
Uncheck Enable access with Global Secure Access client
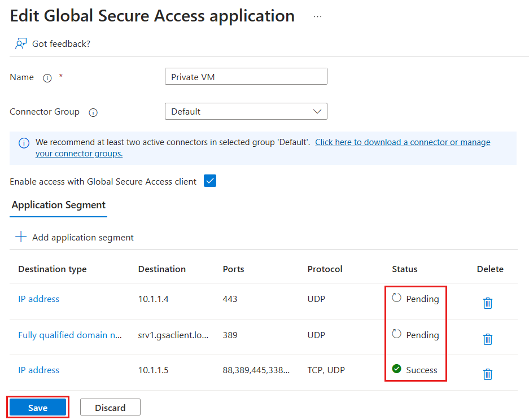click(210, 181)
